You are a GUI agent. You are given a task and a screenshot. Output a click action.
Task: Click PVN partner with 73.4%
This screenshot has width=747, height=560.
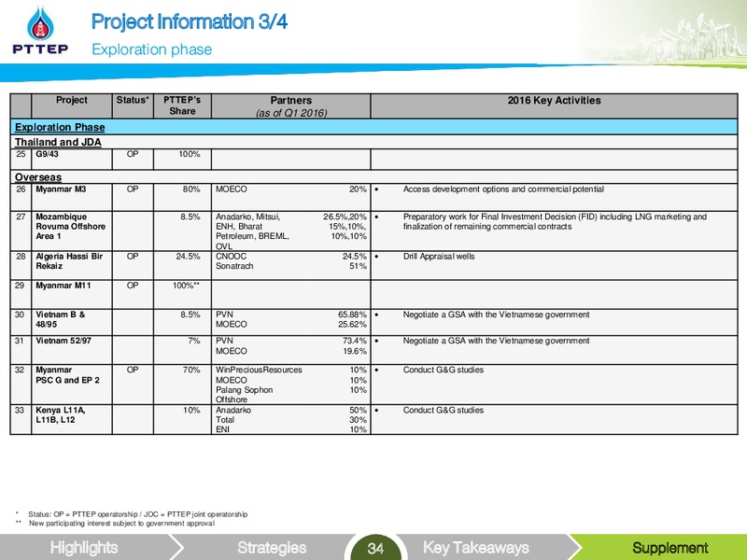224,341
